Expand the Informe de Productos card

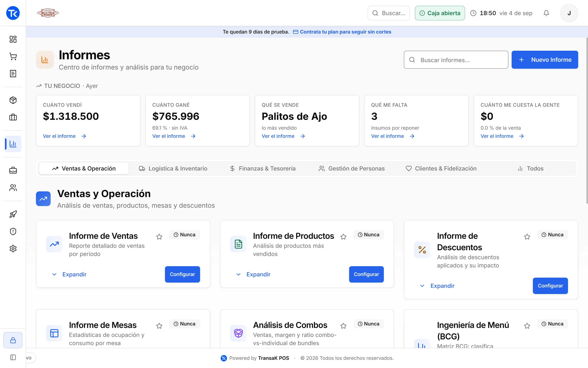pos(253,274)
